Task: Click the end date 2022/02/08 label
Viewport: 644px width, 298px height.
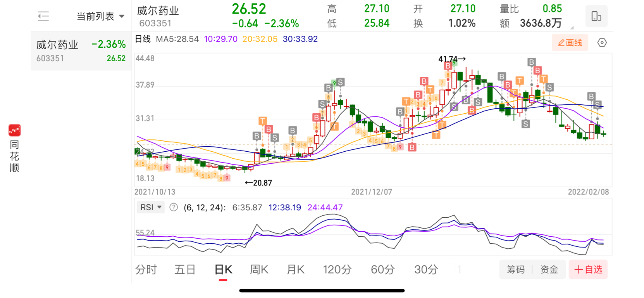Action: 588,192
